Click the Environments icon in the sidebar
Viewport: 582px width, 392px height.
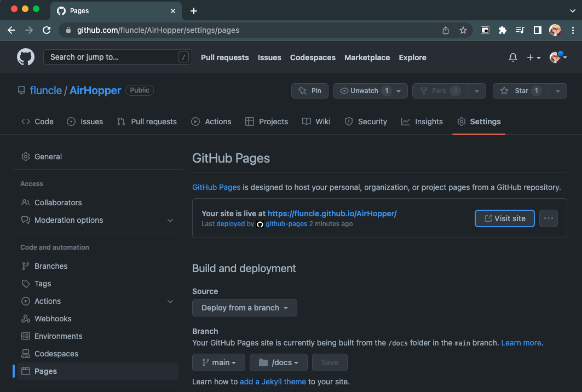[25, 336]
